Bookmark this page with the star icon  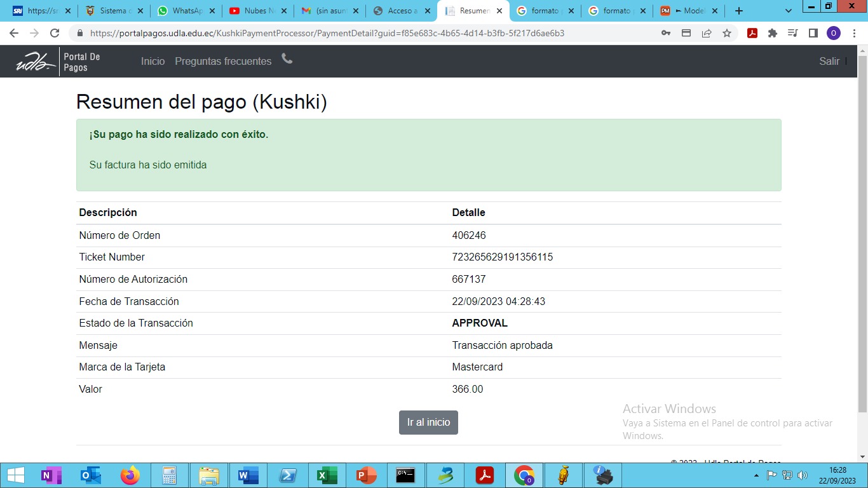pos(727,33)
